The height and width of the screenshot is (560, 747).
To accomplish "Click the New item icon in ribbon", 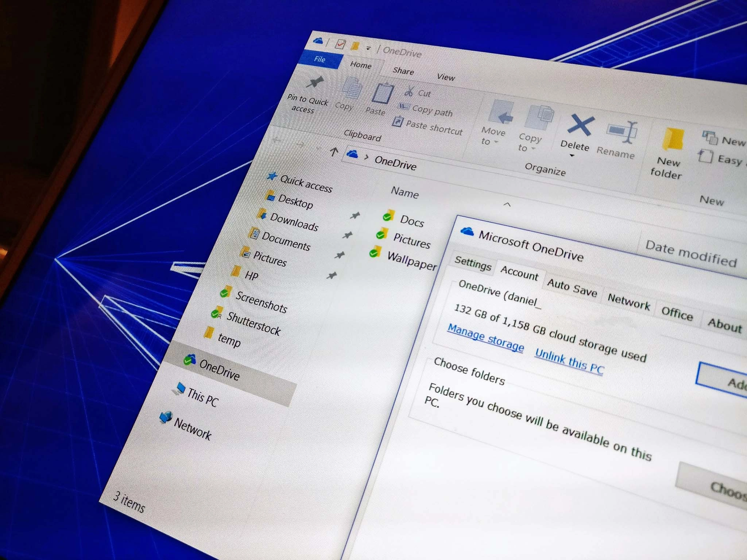I will click(710, 137).
